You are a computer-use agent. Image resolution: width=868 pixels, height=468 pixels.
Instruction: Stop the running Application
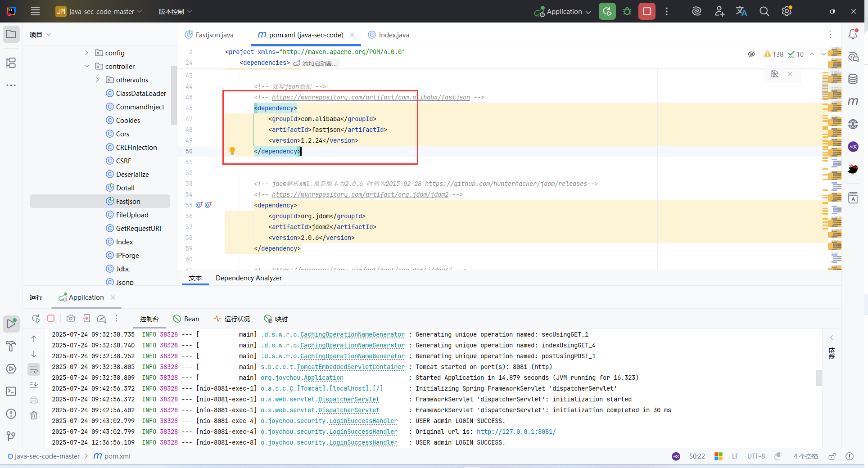(647, 11)
